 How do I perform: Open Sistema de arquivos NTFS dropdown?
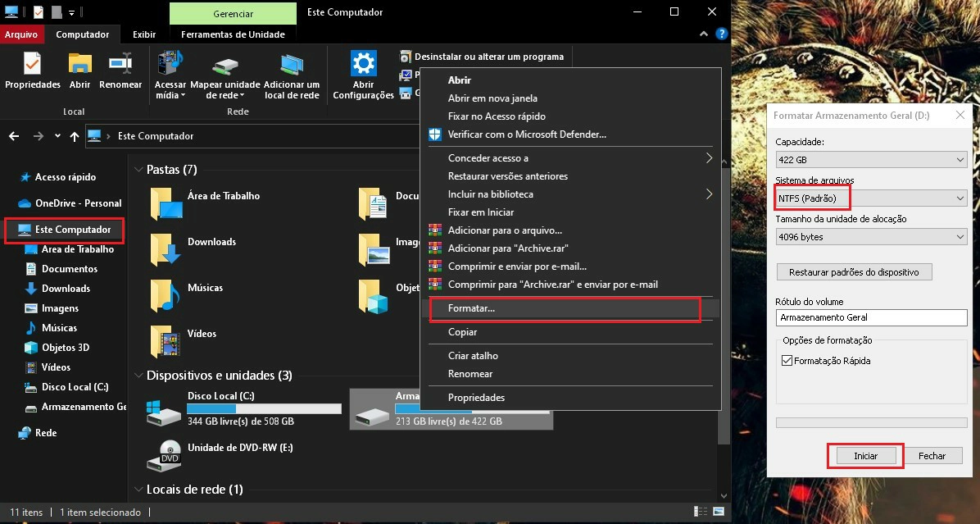point(871,198)
